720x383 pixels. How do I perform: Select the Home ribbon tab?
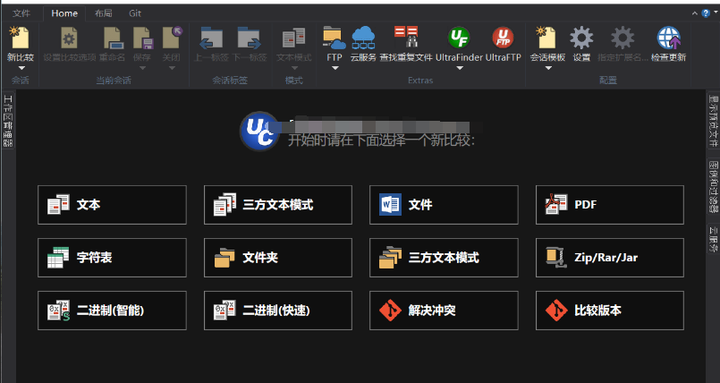pyautogui.click(x=64, y=13)
